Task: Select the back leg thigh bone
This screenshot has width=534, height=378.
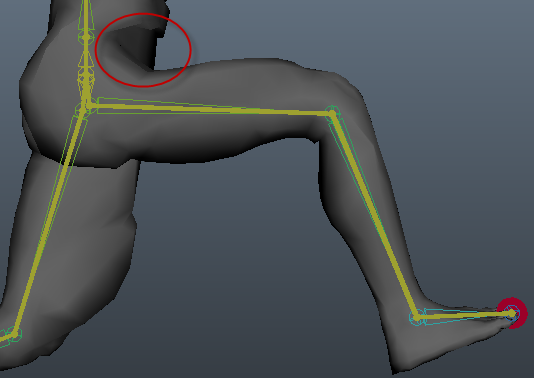Action: point(49,221)
